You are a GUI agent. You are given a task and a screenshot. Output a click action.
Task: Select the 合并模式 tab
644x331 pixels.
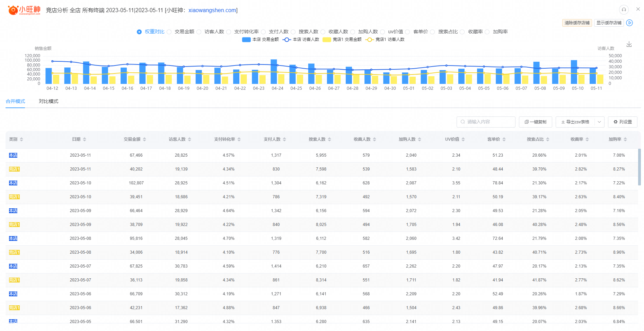coord(15,101)
